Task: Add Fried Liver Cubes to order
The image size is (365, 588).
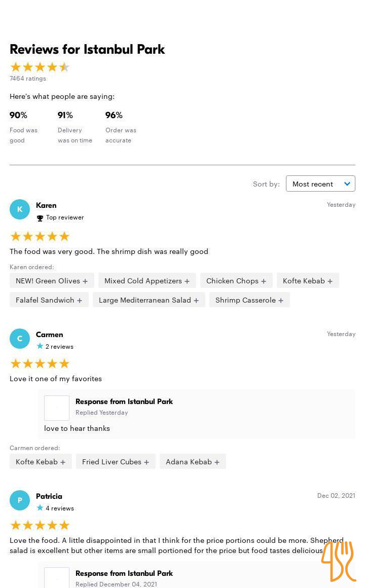Action: 116,462
